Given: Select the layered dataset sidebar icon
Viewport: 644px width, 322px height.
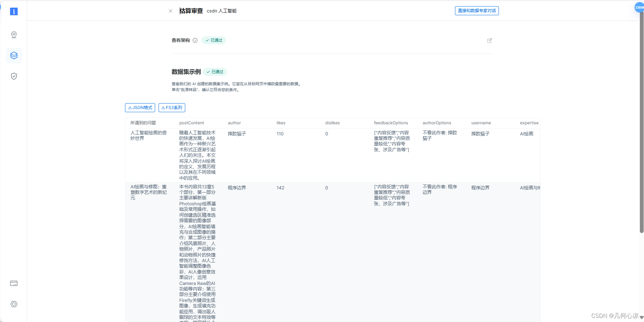Looking at the screenshot, I should coord(14,55).
